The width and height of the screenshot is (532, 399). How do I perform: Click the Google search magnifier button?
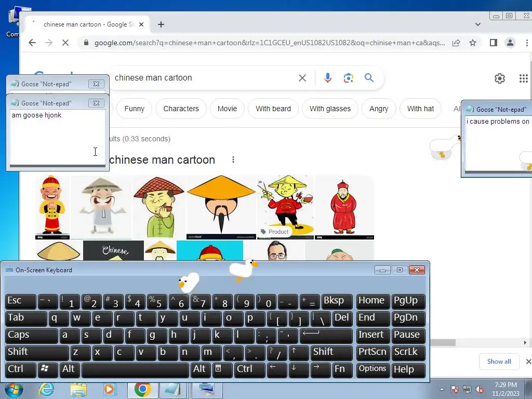point(369,78)
